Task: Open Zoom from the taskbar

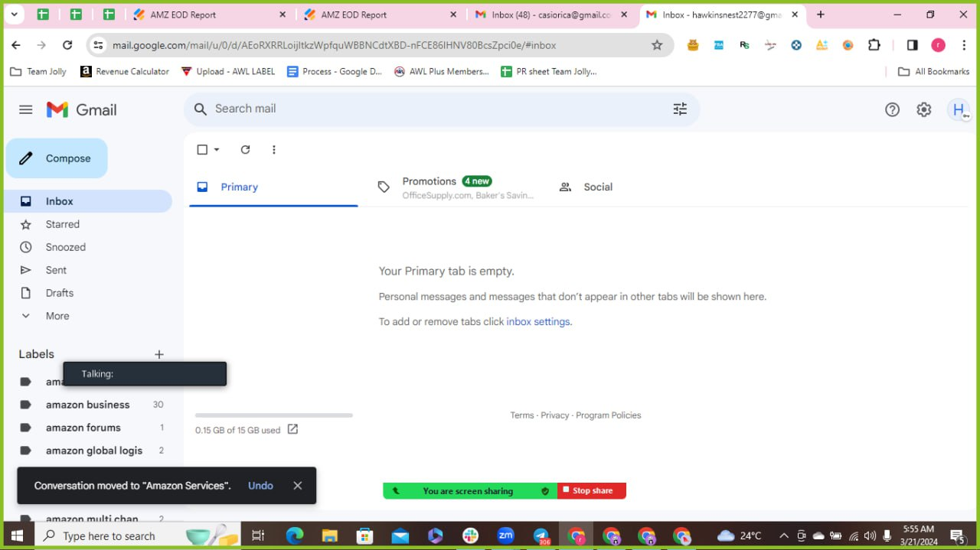Action: [x=505, y=535]
